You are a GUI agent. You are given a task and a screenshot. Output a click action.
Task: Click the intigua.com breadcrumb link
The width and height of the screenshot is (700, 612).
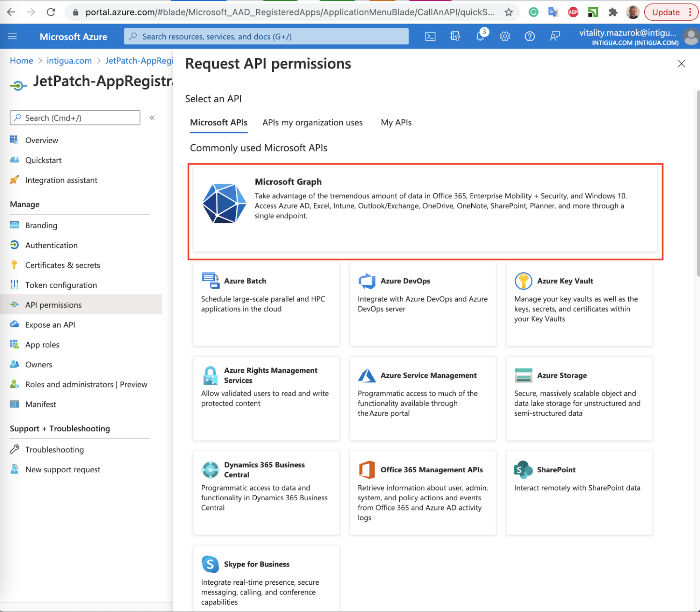[x=69, y=61]
